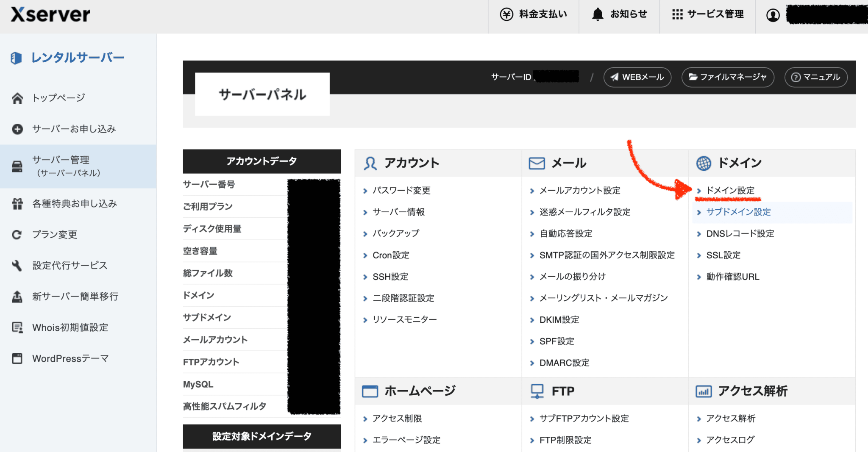This screenshot has width=868, height=452.
Task: Open the ドメイン設定 link
Action: pos(730,191)
